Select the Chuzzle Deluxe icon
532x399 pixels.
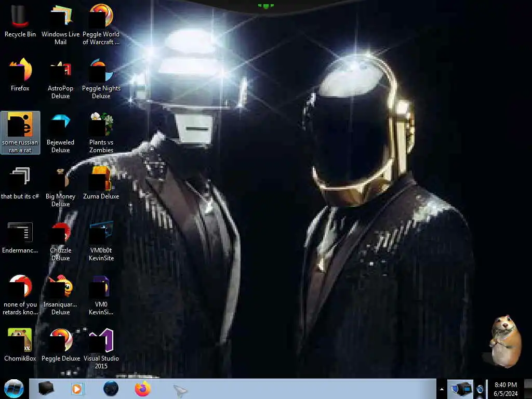click(60, 241)
